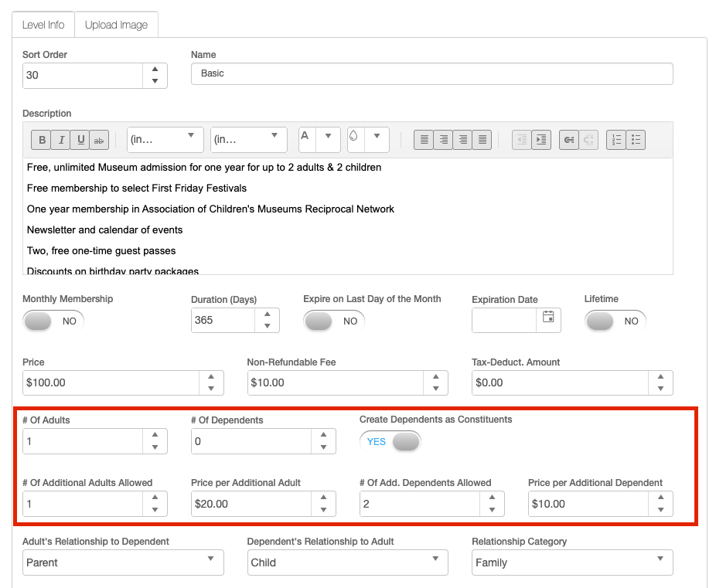Toggle Create Dependents as Constituents switch

(x=390, y=441)
